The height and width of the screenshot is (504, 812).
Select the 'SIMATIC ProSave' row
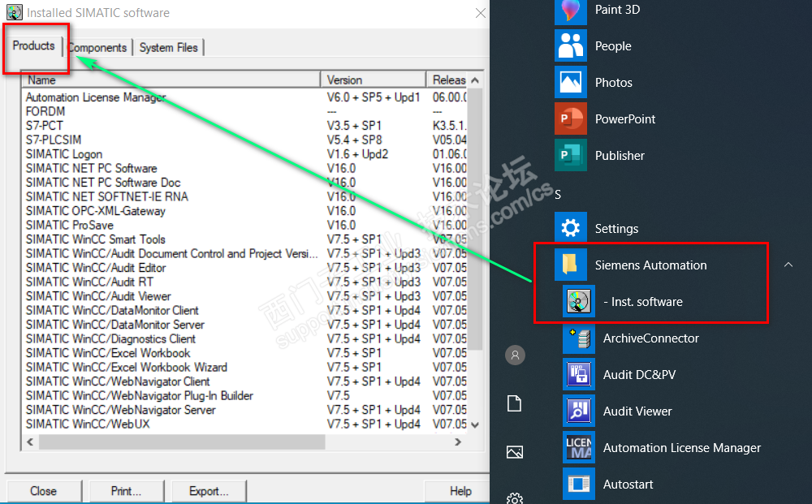[245, 225]
